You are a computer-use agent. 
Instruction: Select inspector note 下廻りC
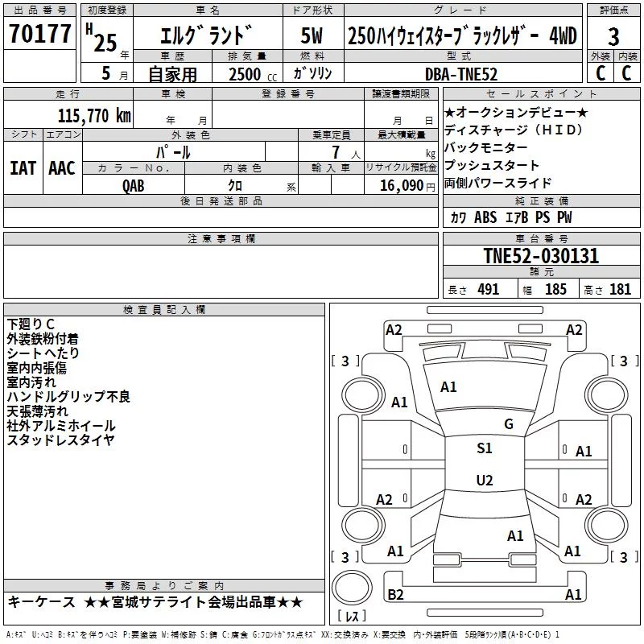coord(31,324)
